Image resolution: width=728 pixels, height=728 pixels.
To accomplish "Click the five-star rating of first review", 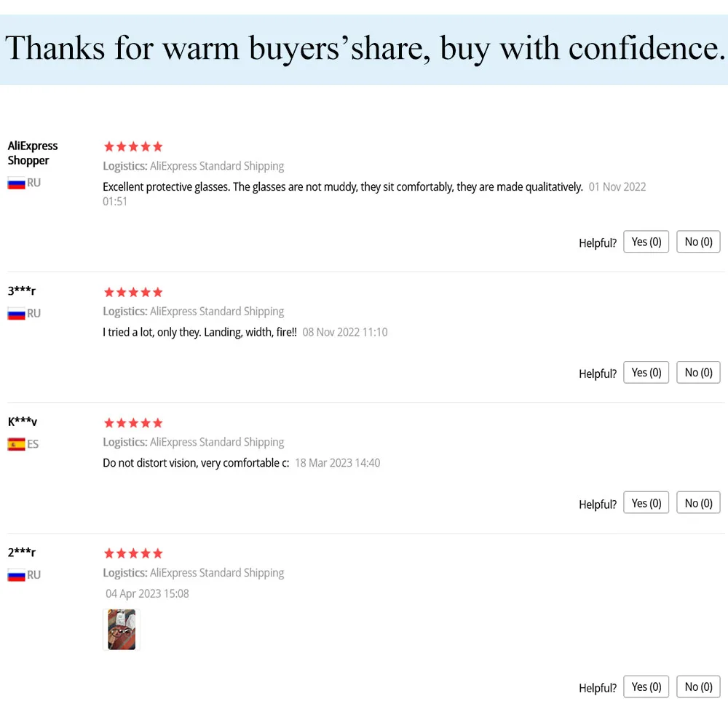I will click(x=133, y=147).
